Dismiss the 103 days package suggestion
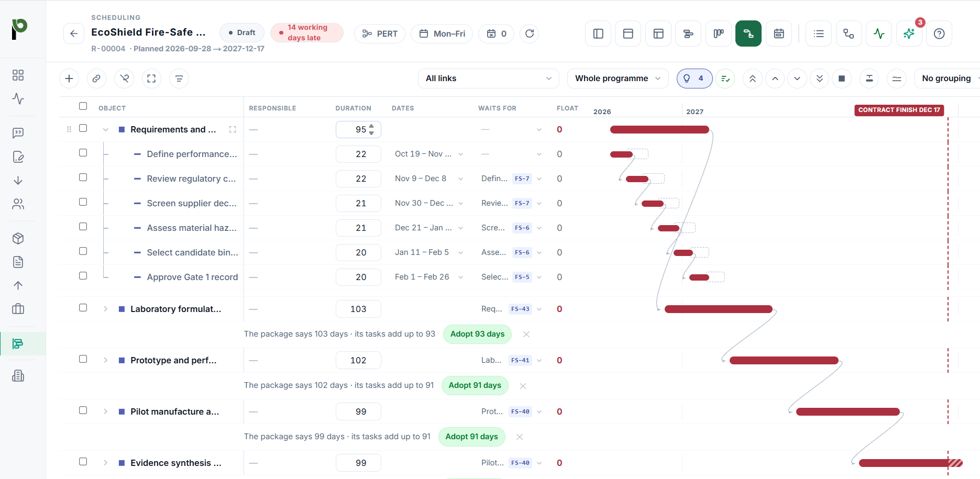The image size is (980, 479). [x=526, y=335]
